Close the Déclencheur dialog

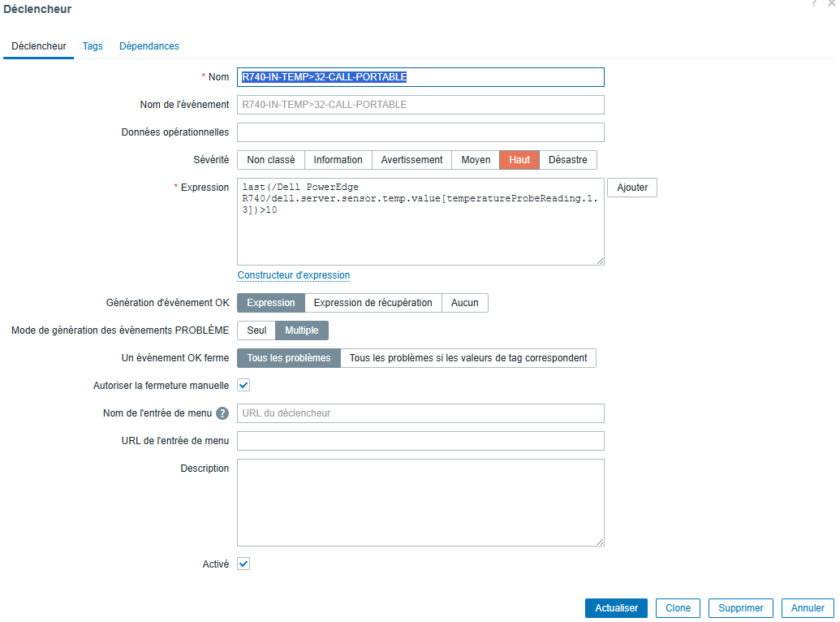(x=832, y=2)
